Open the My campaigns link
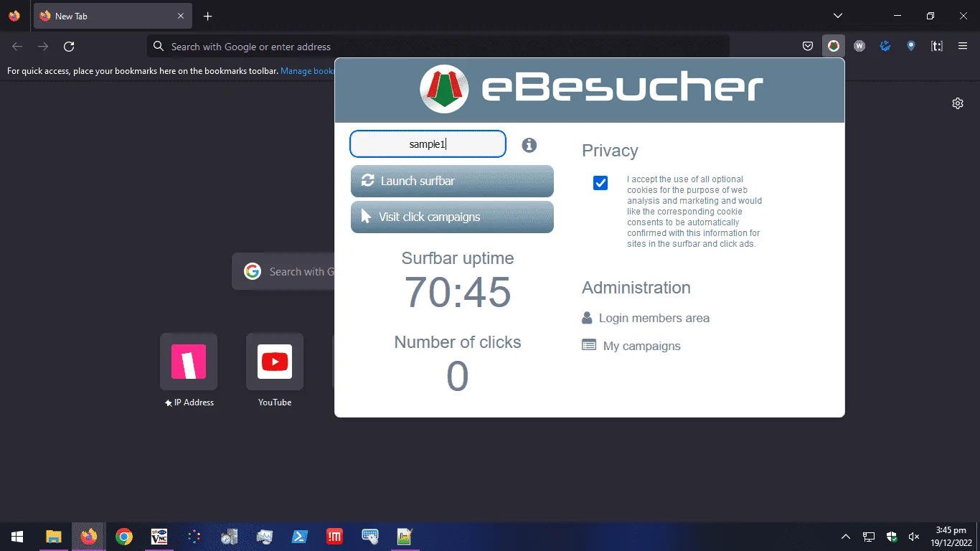The image size is (980, 551). [631, 346]
